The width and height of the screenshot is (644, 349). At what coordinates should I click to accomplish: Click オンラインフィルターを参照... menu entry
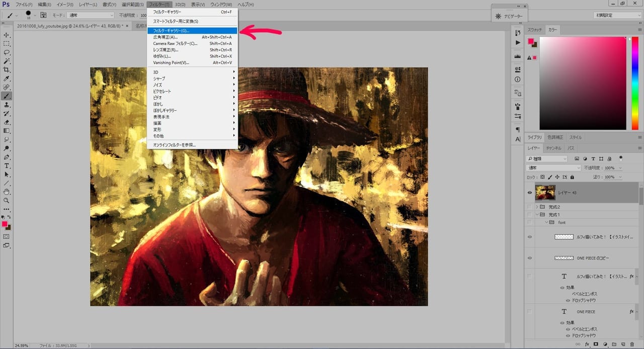click(174, 145)
